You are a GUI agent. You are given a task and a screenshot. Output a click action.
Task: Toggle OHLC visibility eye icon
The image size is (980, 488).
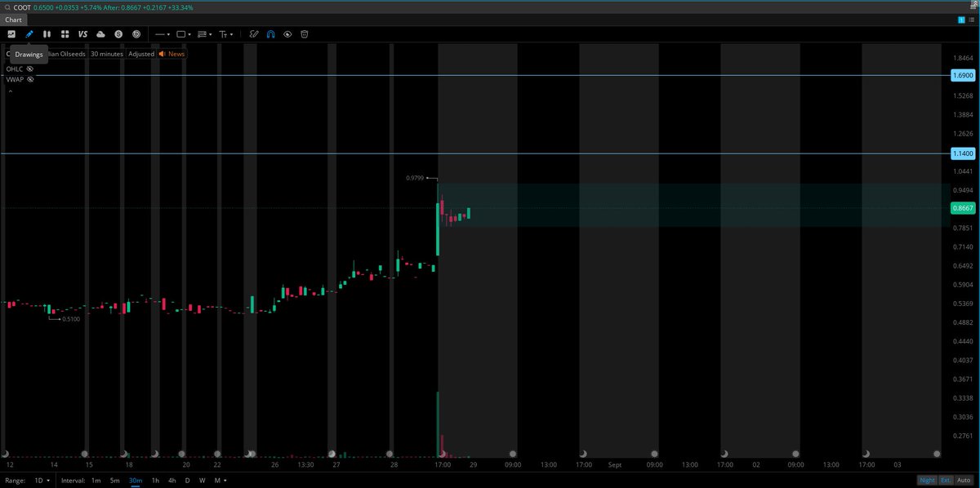[30, 69]
